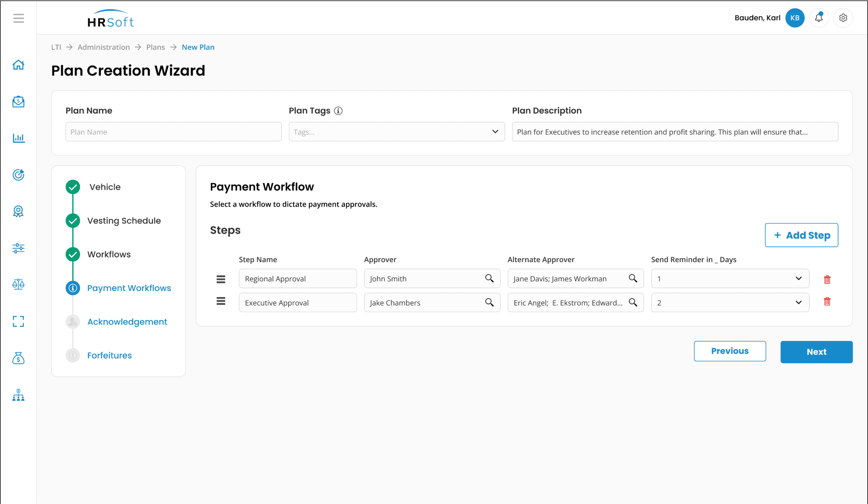Open the sliders settings icon in sidebar
The height and width of the screenshot is (504, 868).
pyautogui.click(x=19, y=248)
